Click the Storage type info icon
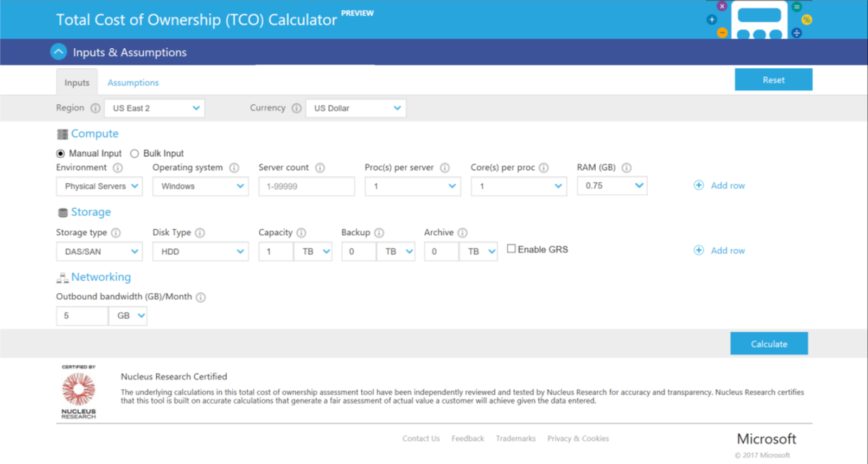Viewport: 868px width, 464px height. pos(116,233)
